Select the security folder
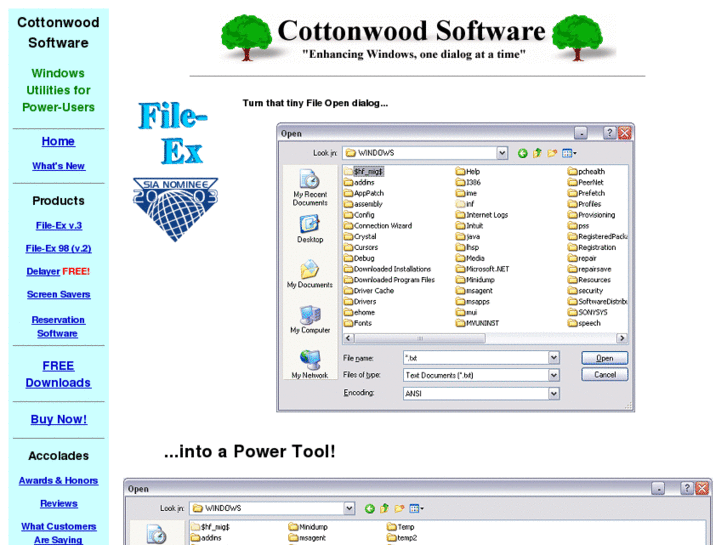Screen dimensions: 727x545 point(586,291)
